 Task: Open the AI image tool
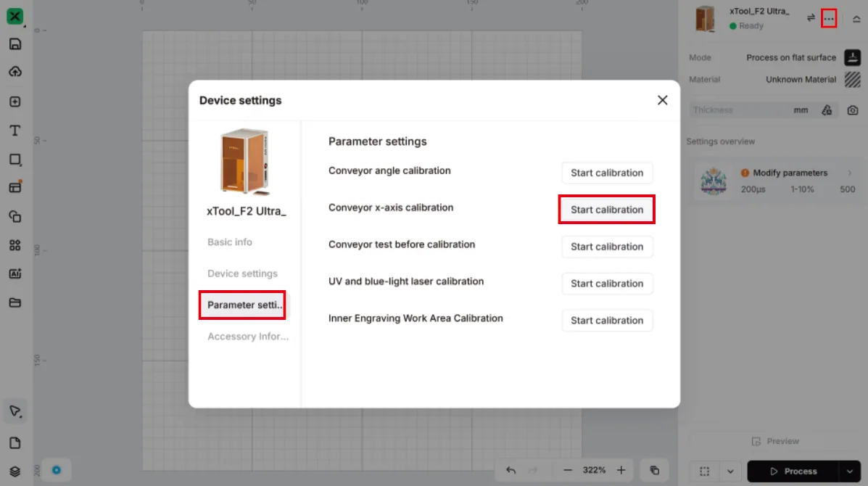coord(15,274)
